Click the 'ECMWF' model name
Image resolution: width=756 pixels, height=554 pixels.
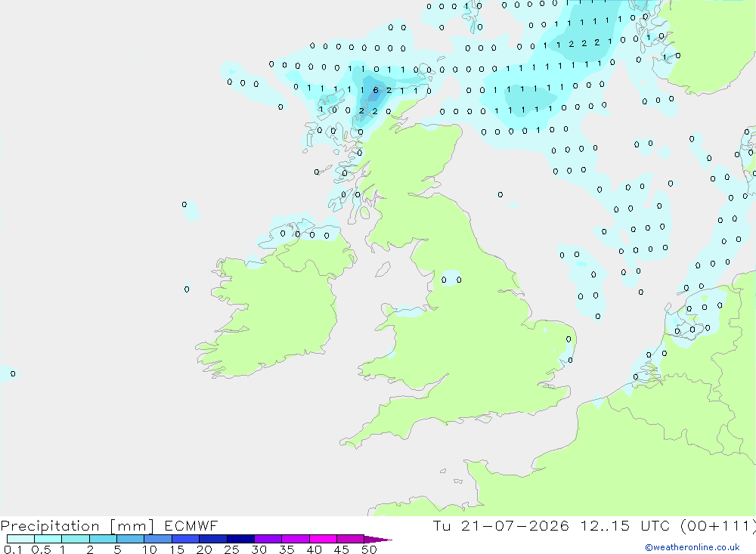191,525
